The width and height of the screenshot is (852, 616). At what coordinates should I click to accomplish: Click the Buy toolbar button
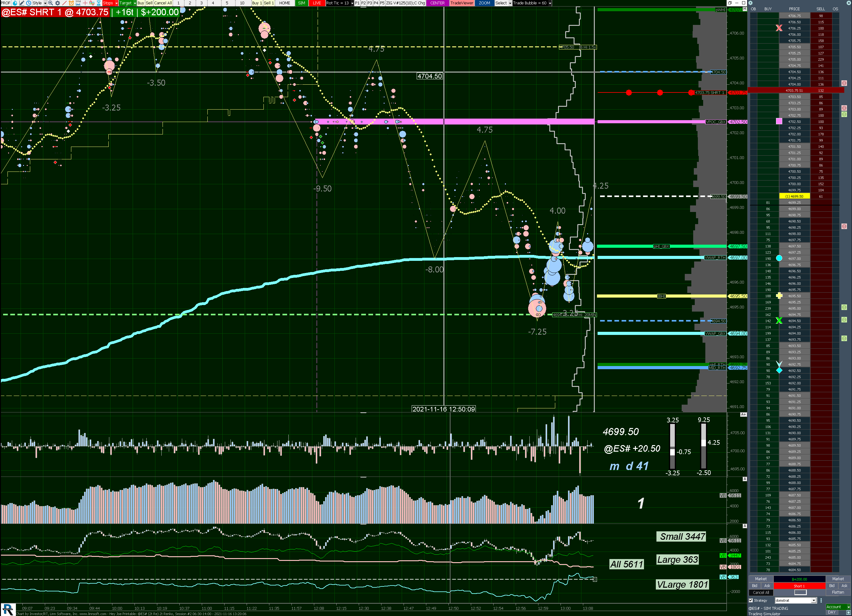(141, 3)
